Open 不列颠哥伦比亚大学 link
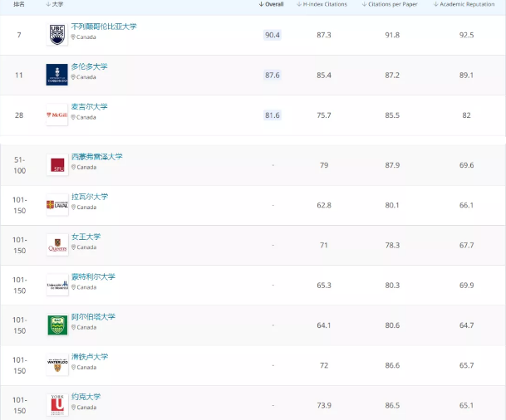 [104, 27]
